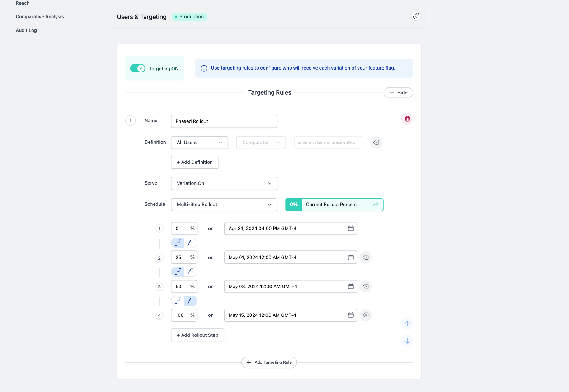
Task: Open the Multi-Step Rollout schedule dropdown
Action: pos(224,205)
